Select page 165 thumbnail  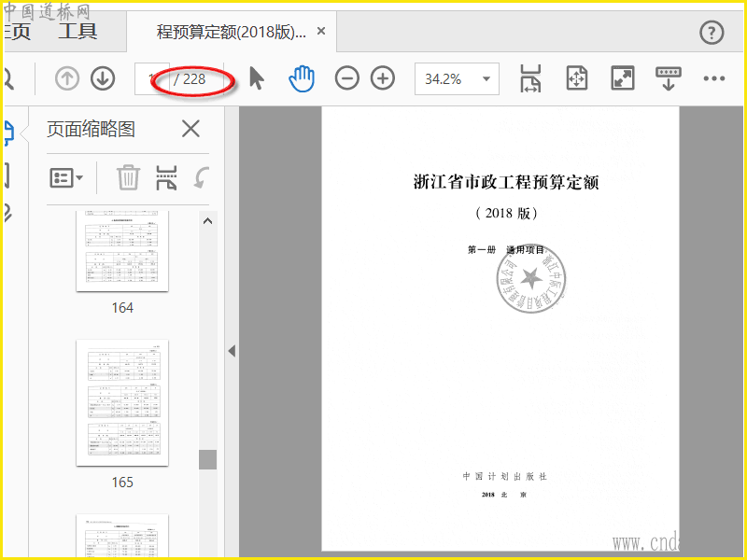[122, 403]
